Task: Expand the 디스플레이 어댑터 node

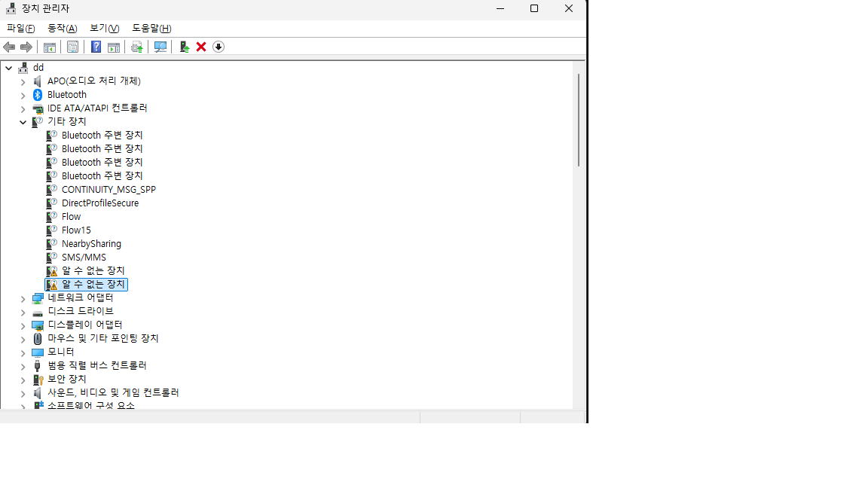Action: pos(23,325)
